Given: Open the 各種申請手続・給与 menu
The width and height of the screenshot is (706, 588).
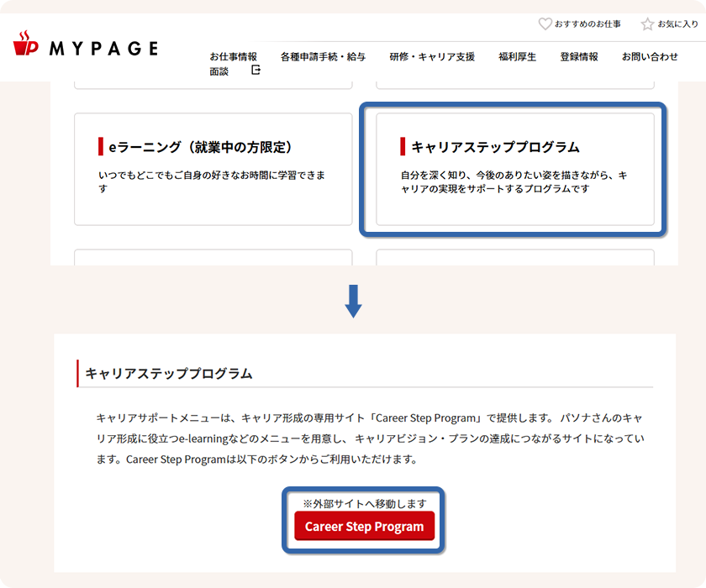Looking at the screenshot, I should coord(323,56).
